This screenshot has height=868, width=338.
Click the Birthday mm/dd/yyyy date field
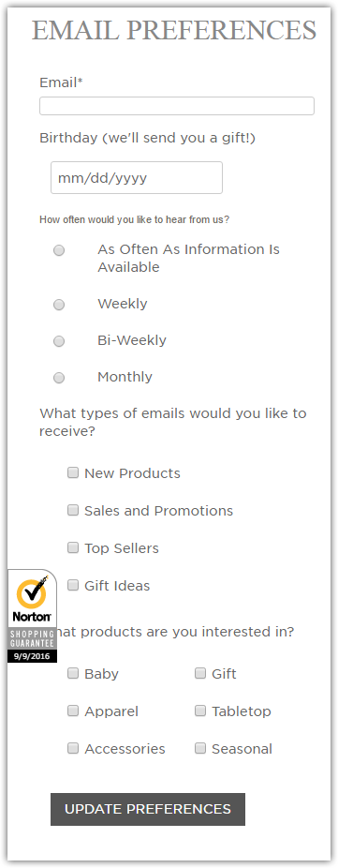point(137,178)
